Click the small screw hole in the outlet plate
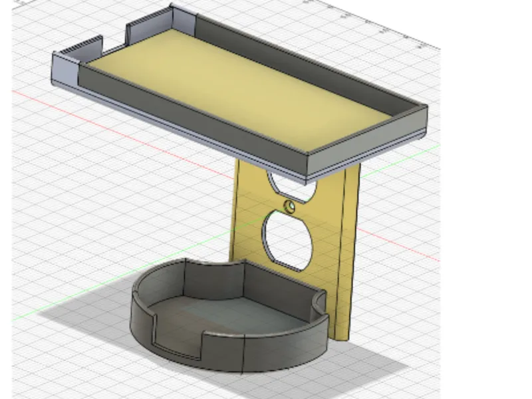Screen dimensions: 532x399 (x=290, y=207)
